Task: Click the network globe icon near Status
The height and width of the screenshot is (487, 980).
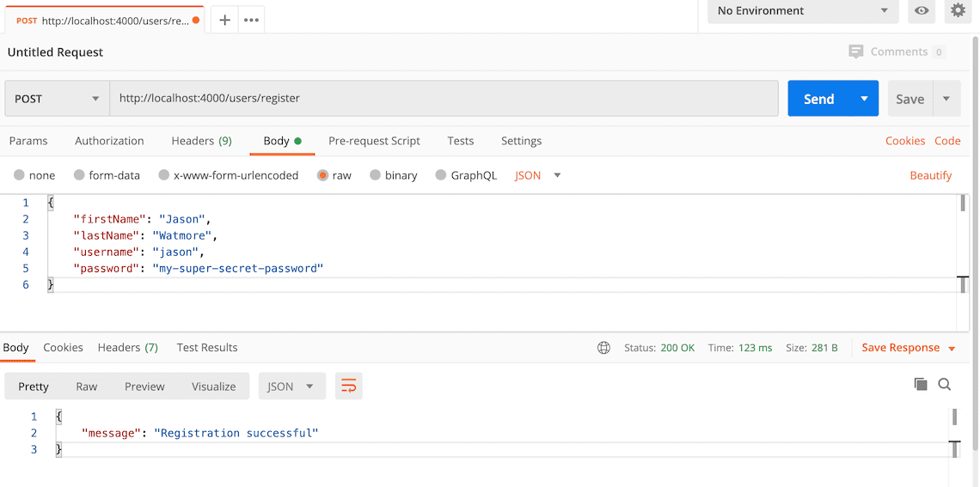Action: [x=603, y=348]
